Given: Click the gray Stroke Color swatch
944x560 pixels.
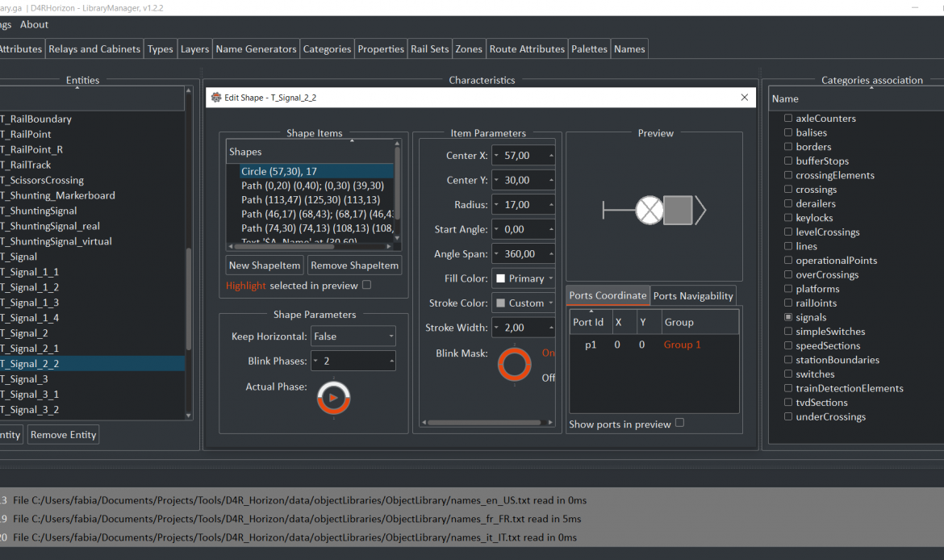Looking at the screenshot, I should pyautogui.click(x=500, y=303).
